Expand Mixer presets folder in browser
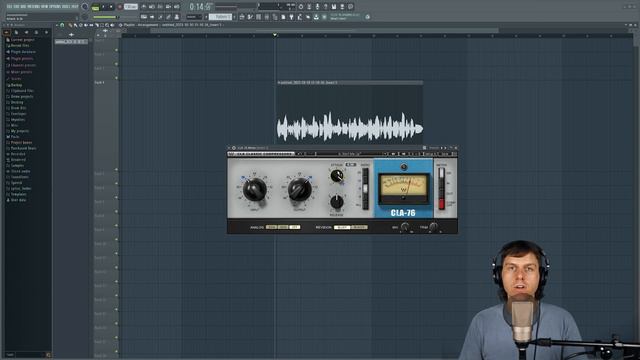 click(19, 72)
